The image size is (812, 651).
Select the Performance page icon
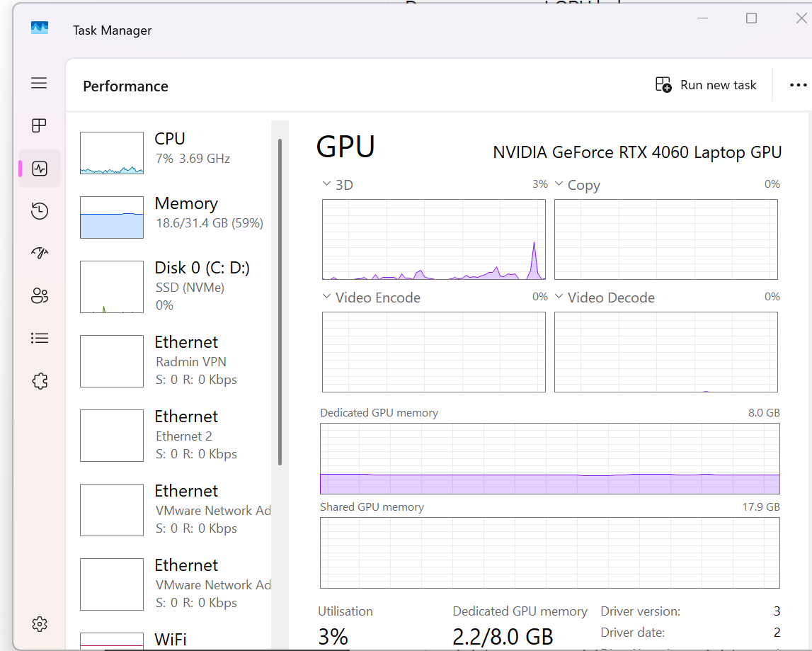click(x=40, y=169)
